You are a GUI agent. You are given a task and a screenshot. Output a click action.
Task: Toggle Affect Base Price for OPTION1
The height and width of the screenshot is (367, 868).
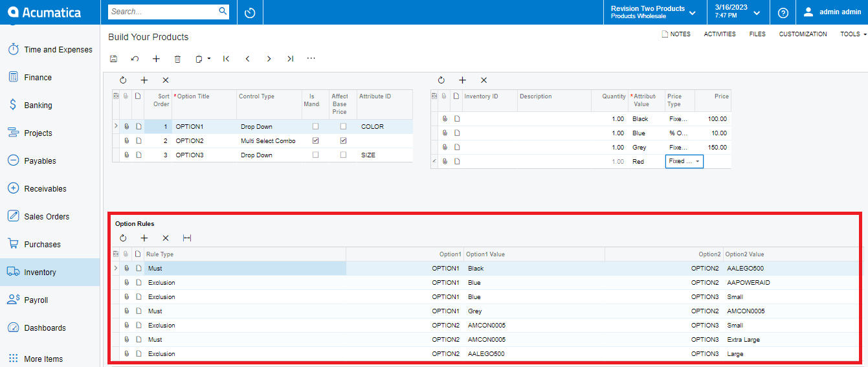pos(343,127)
